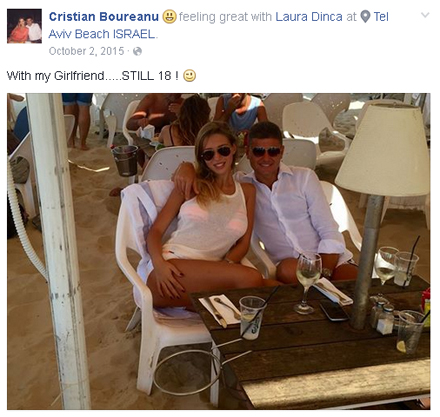The image size is (440, 417).
Task: Open Laura Dinca's tagged profile link
Action: [309, 17]
